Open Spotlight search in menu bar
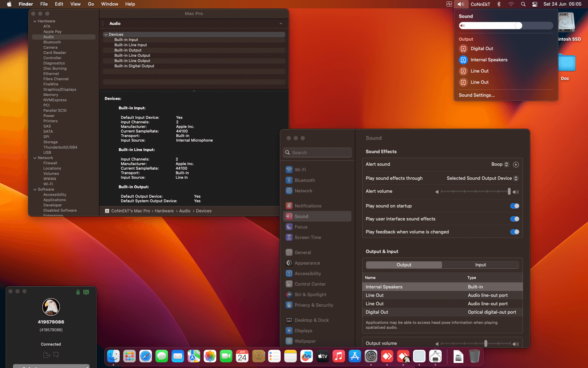The width and height of the screenshot is (588, 368). click(523, 4)
